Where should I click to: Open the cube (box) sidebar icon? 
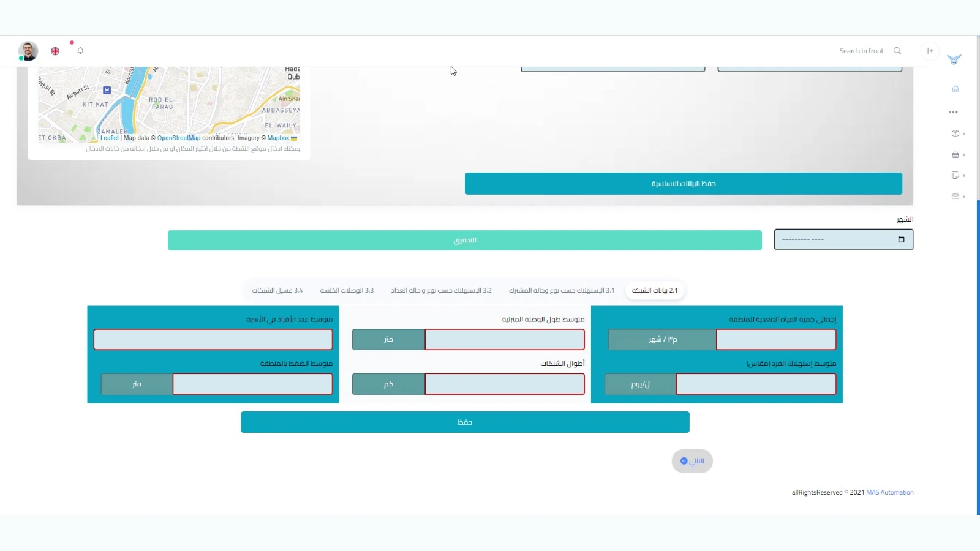click(x=955, y=133)
